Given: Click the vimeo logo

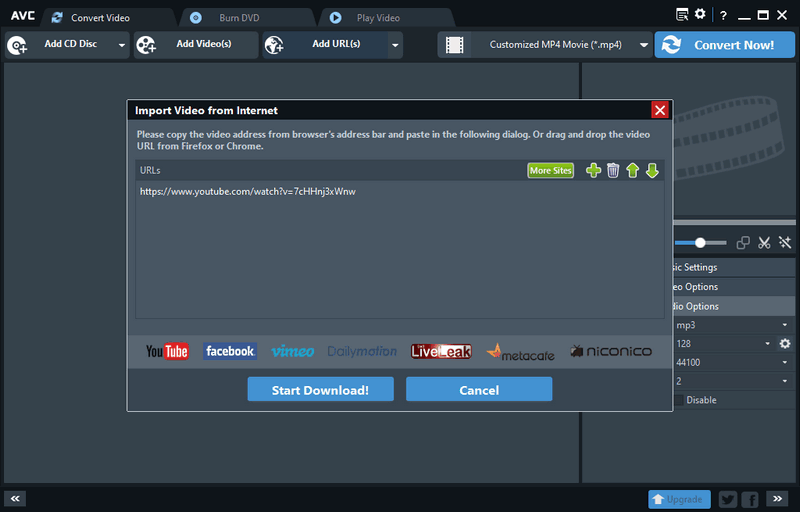Looking at the screenshot, I should [293, 351].
